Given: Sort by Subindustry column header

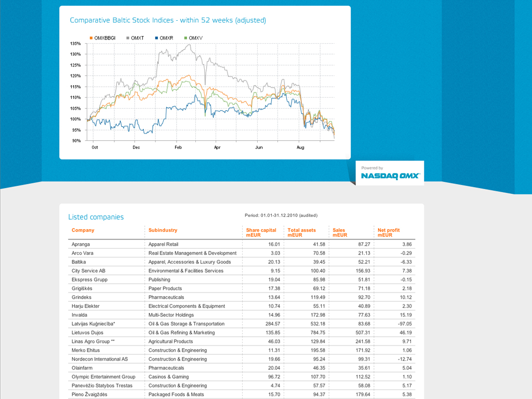Looking at the screenshot, I should click(x=163, y=230).
